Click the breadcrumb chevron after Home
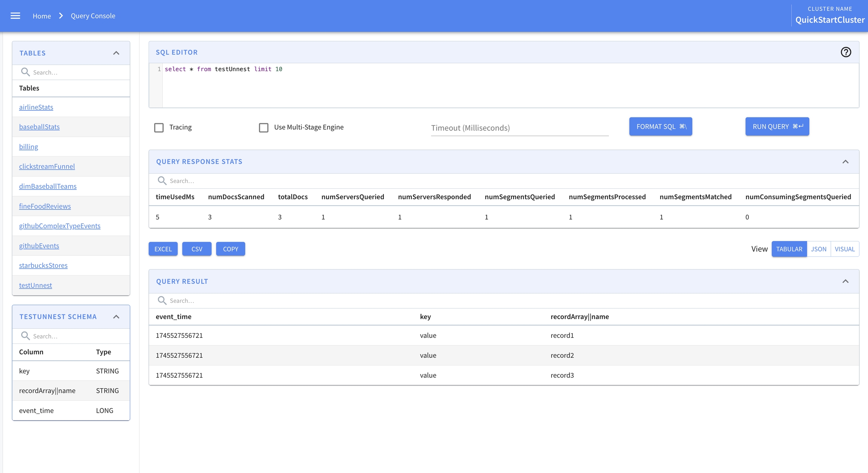868x473 pixels. pyautogui.click(x=61, y=16)
